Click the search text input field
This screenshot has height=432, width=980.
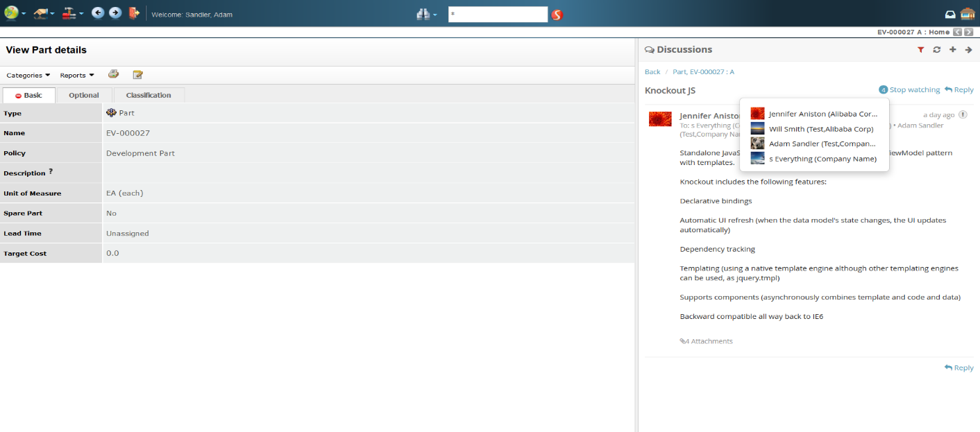tap(497, 14)
